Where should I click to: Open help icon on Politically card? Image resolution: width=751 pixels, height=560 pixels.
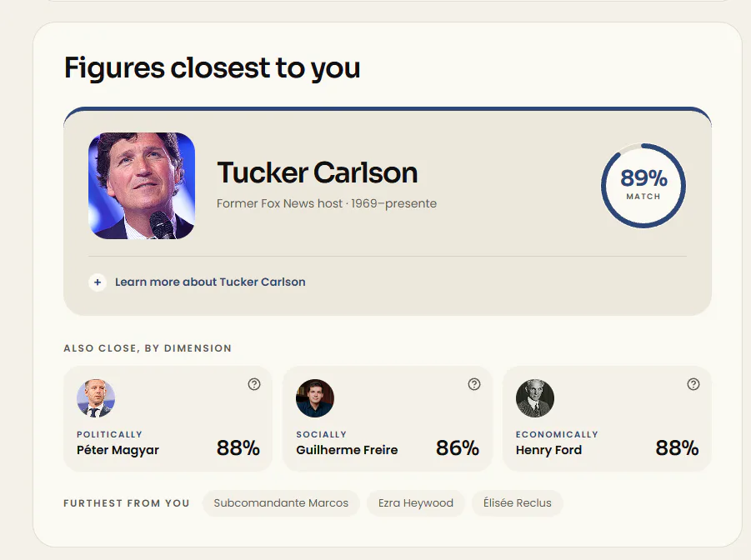pyautogui.click(x=254, y=384)
